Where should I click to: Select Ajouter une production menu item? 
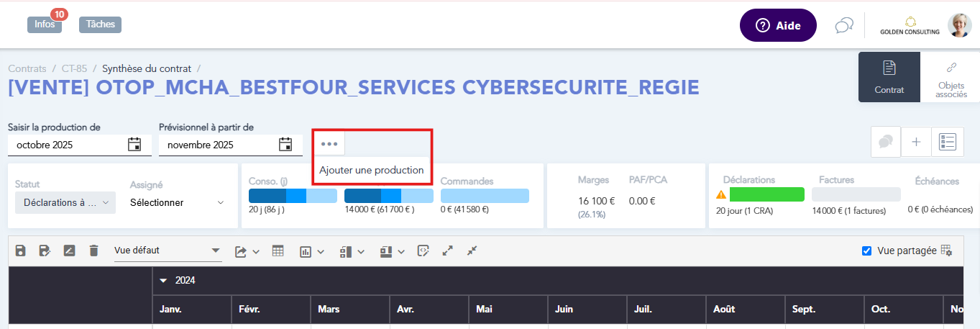pyautogui.click(x=372, y=171)
